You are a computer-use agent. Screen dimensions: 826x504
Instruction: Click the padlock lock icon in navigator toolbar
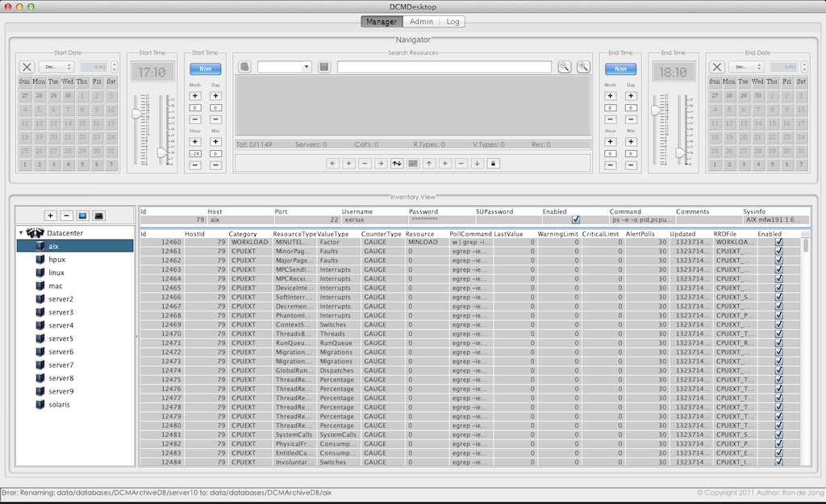click(492, 163)
